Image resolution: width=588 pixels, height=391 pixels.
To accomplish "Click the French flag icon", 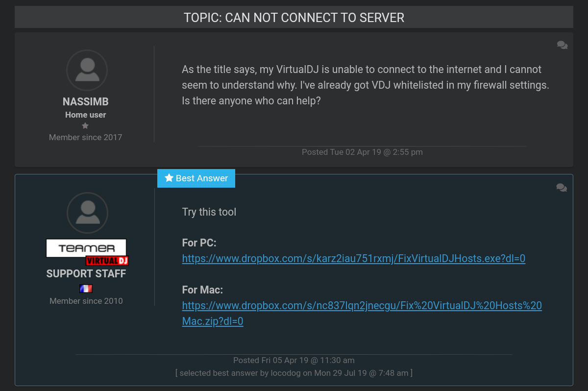I will pos(86,289).
